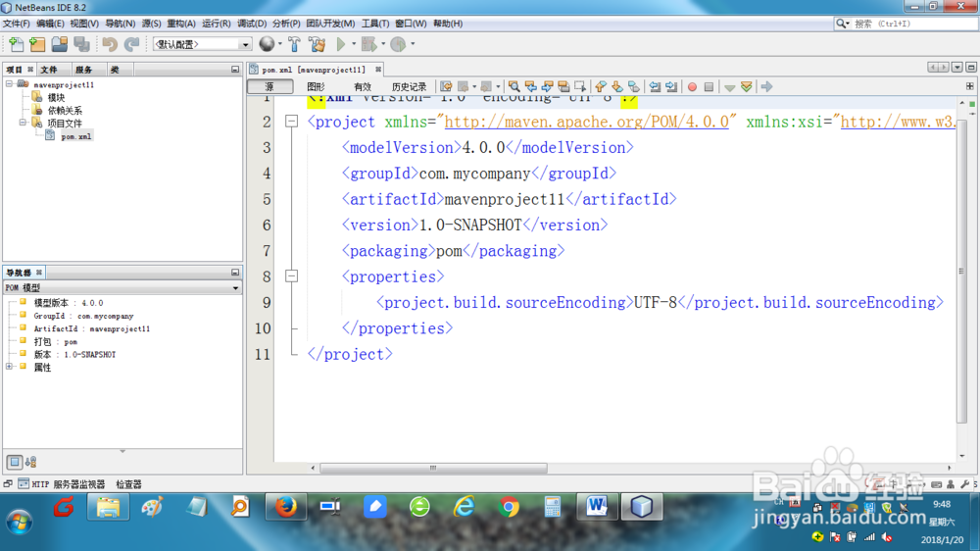This screenshot has height=551, width=980.
Task: Click the Run Project play icon
Action: 341,44
